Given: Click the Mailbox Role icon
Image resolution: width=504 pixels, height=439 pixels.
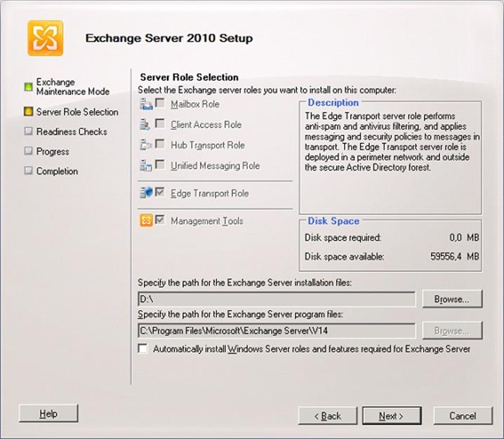Looking at the screenshot, I should point(146,104).
